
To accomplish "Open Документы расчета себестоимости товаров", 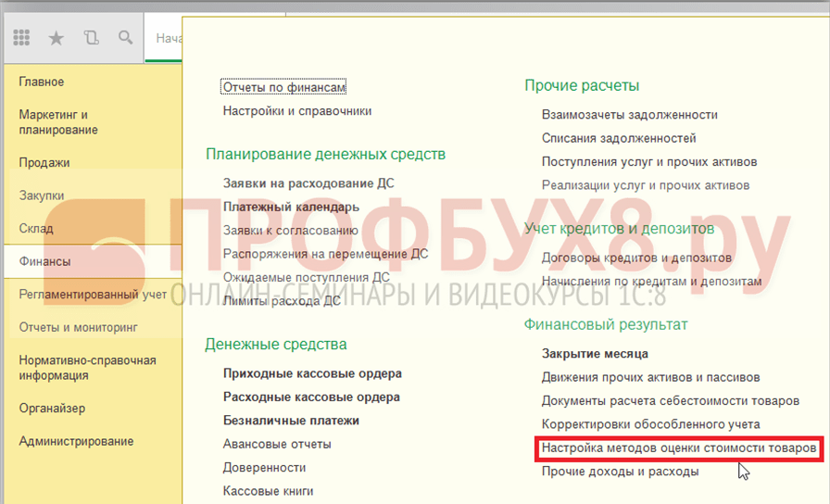I will click(x=670, y=401).
